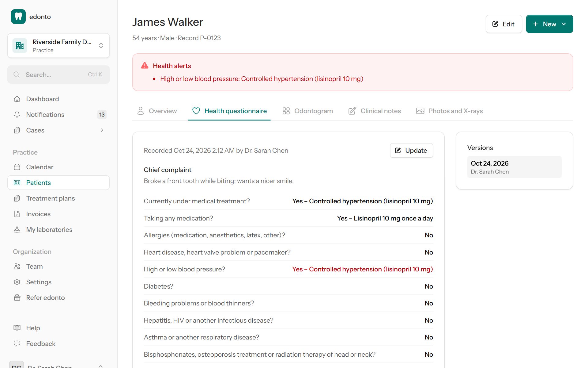Screen dimensions: 588x368
Task: Click the Patients ID card icon
Action: (17, 183)
